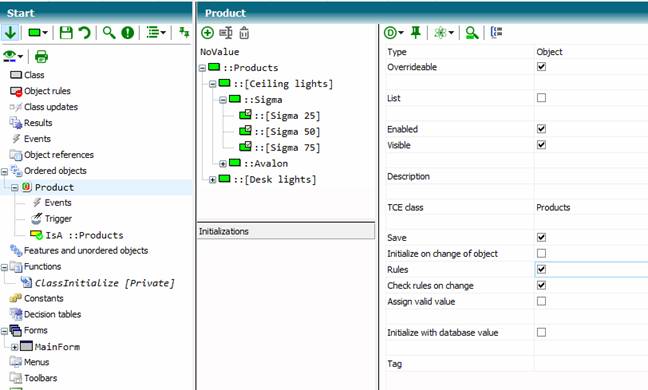This screenshot has width=648, height=390.
Task: Click the green double-arrow icon in Start toolbar
Action: pyautogui.click(x=184, y=32)
